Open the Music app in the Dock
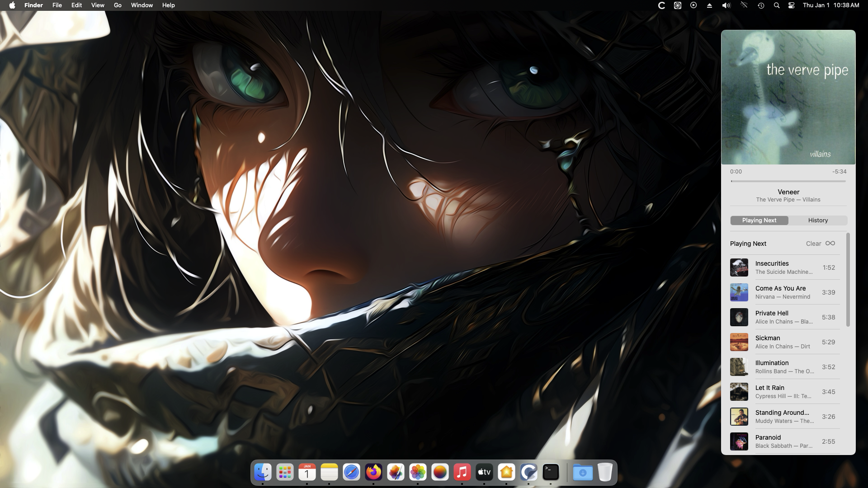The height and width of the screenshot is (488, 868). coord(462,472)
